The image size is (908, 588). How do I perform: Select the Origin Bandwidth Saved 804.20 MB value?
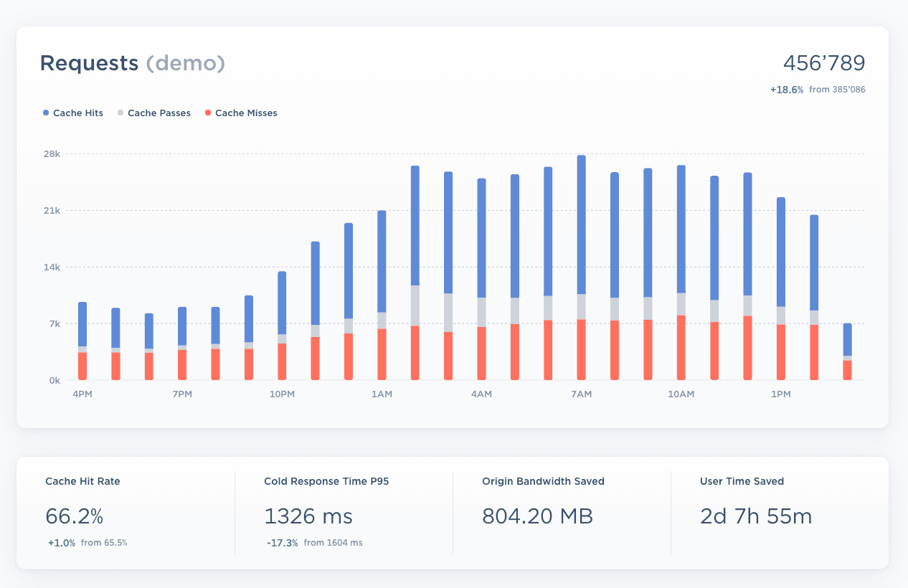(537, 516)
